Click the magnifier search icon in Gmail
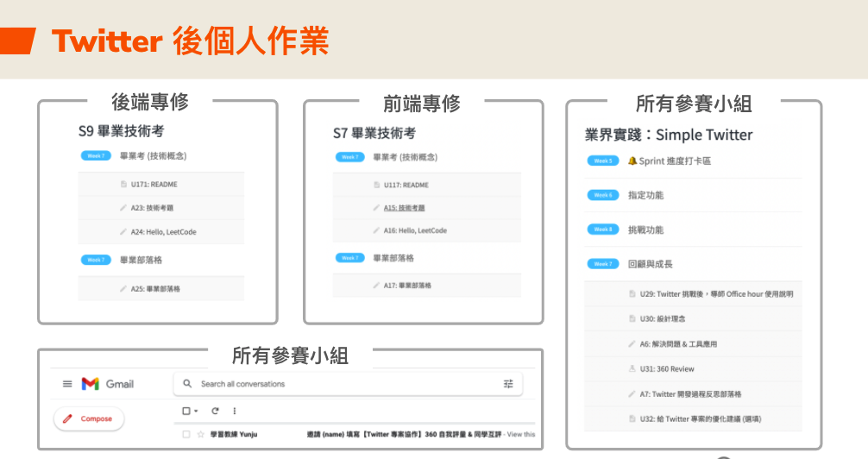This screenshot has height=459, width=868. (187, 384)
